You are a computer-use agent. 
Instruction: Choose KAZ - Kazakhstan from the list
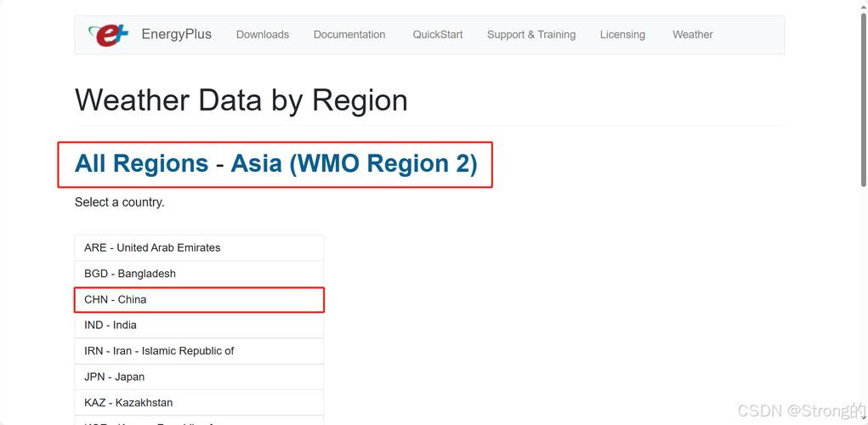199,402
